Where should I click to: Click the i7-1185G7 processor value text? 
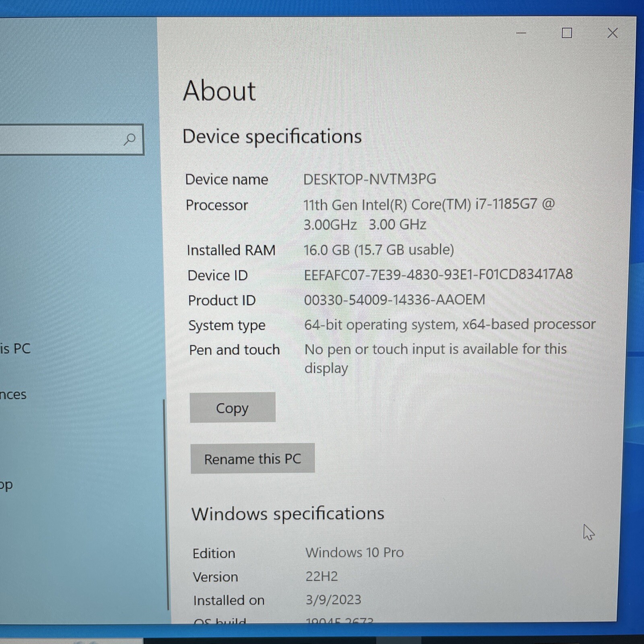[x=428, y=205]
